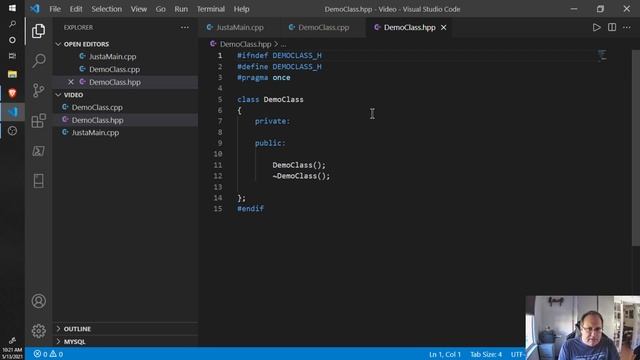
Task: Click DemoClass.hpp in the breadcrumb
Action: pyautogui.click(x=245, y=44)
